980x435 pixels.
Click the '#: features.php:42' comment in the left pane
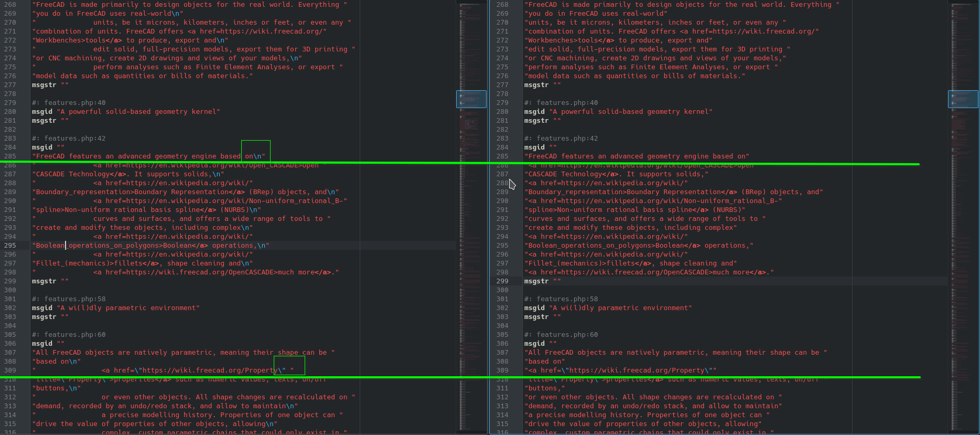pyautogui.click(x=69, y=139)
